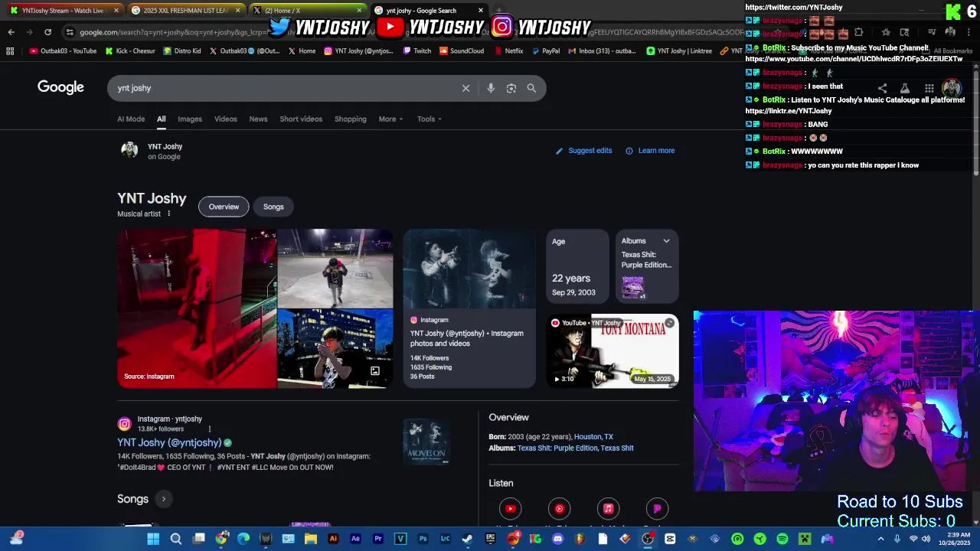Open the pencil Suggest edits link
Screen dimensions: 980x551
[x=583, y=151]
